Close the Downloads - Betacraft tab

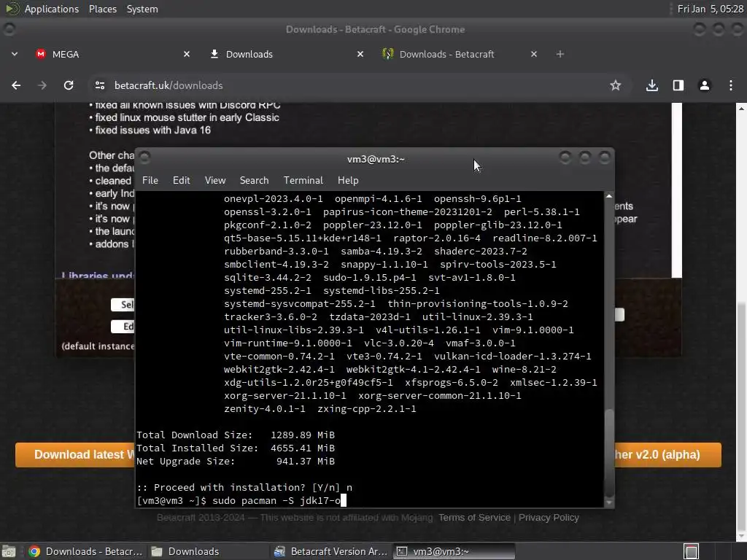[534, 54]
